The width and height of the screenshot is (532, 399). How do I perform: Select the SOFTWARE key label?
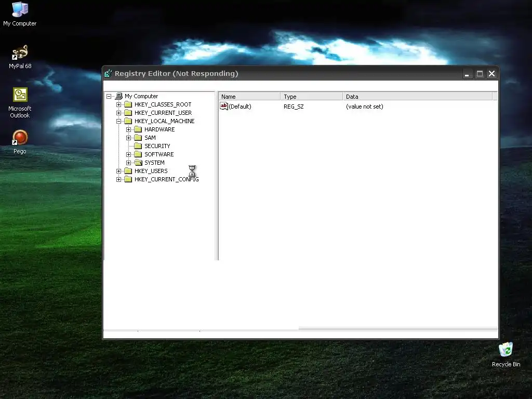tap(159, 154)
